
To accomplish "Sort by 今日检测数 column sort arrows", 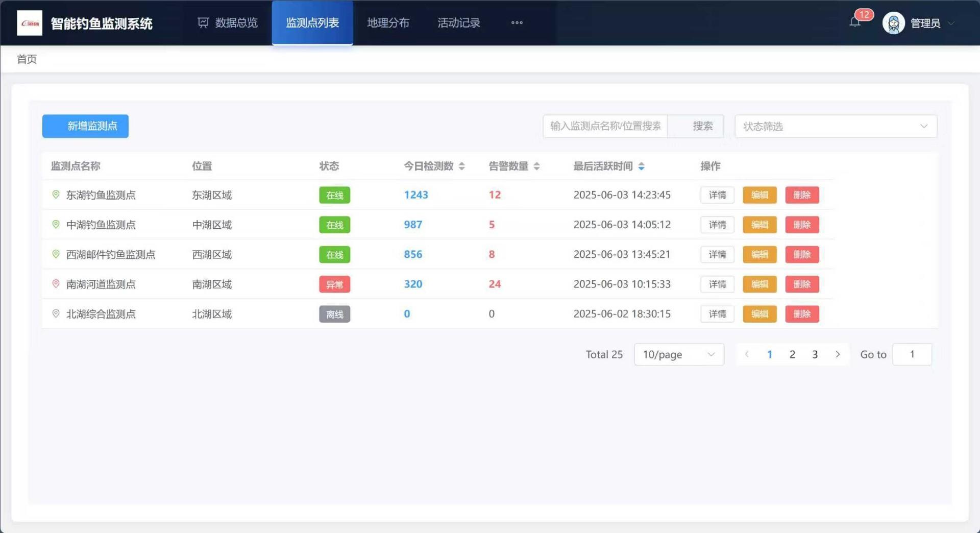I will pos(462,166).
